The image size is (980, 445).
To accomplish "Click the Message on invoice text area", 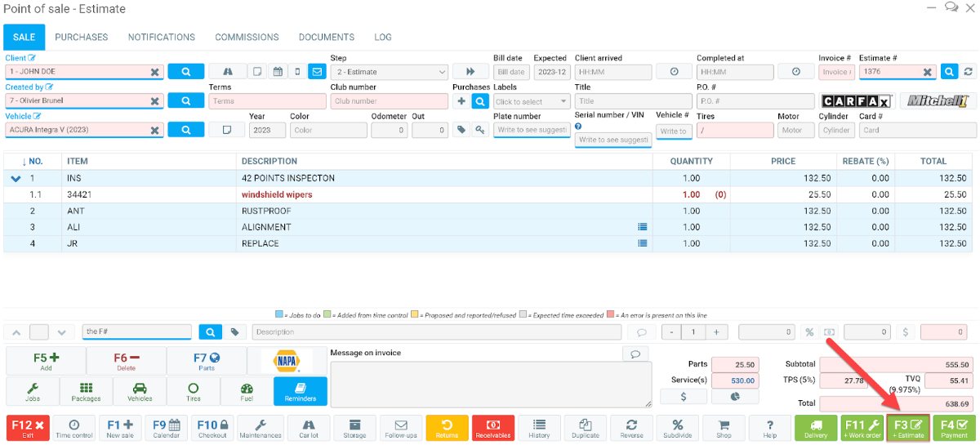I will click(490, 384).
